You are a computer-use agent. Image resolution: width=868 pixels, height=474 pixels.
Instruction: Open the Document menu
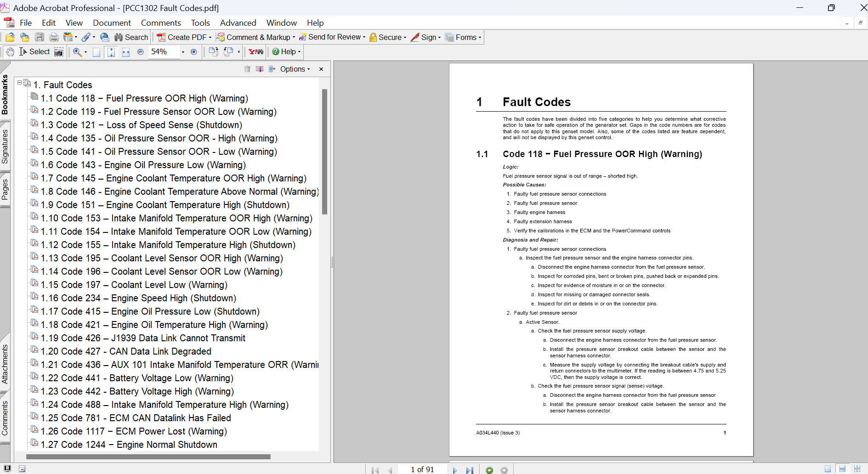[112, 23]
